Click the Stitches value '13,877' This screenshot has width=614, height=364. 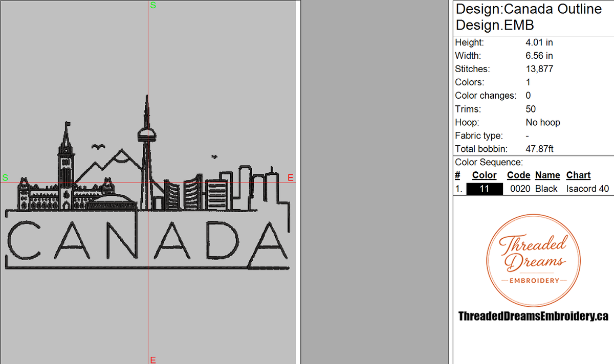tap(539, 69)
